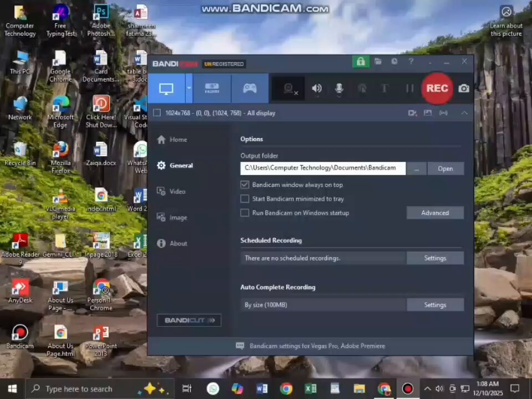Open the Video settings tab
Image resolution: width=532 pixels, height=399 pixels.
tap(171, 191)
